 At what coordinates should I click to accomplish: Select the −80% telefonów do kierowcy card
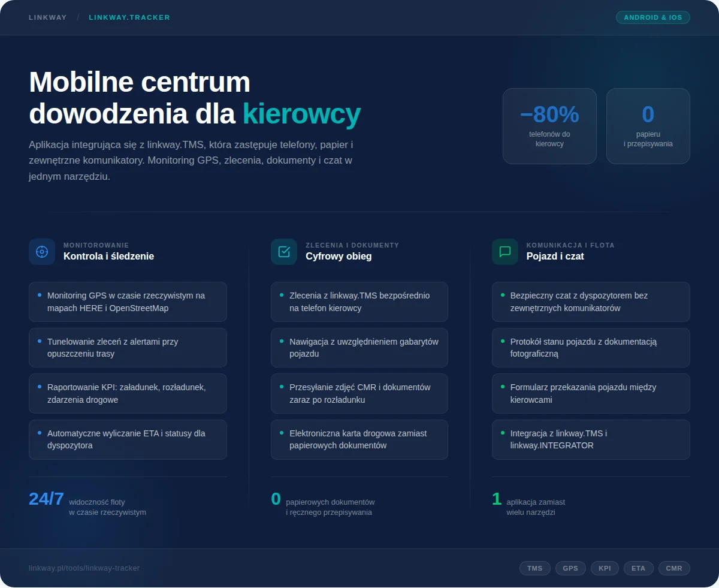[x=549, y=126]
